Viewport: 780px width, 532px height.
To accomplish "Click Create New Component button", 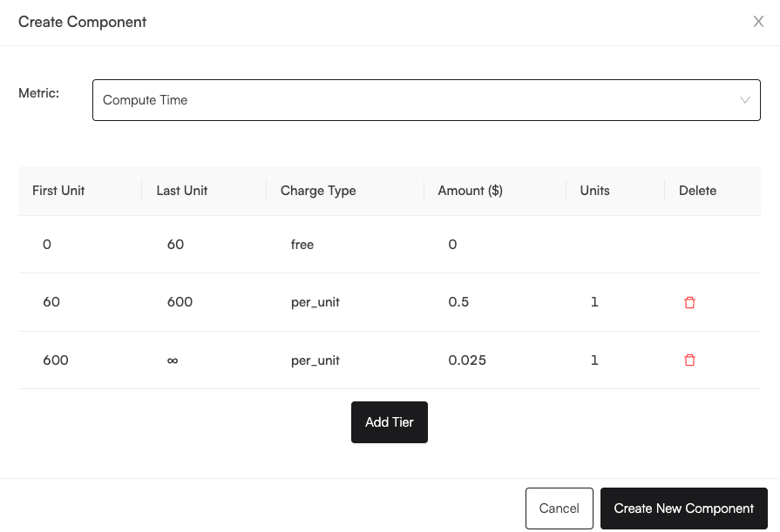I will 684,508.
